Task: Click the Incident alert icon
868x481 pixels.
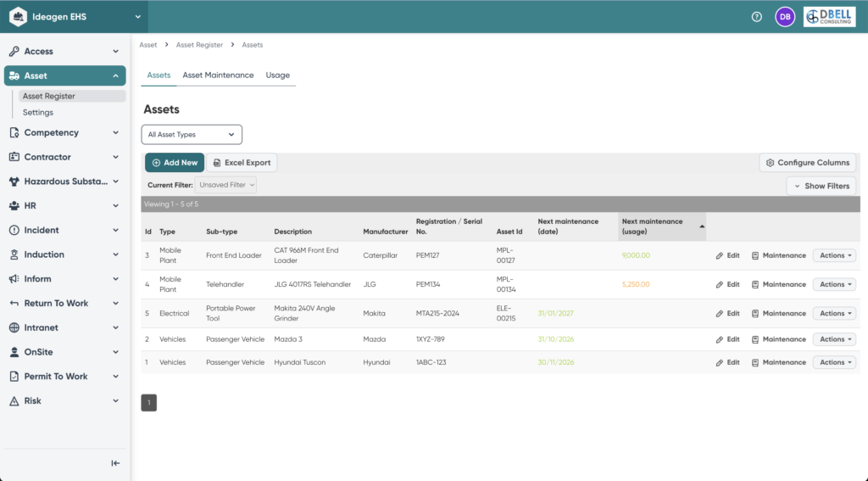Action: [14, 230]
